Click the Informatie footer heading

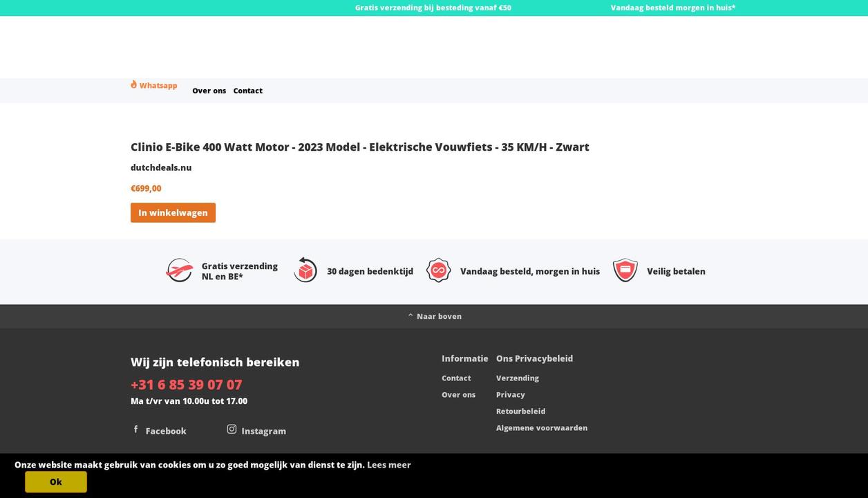[465, 358]
